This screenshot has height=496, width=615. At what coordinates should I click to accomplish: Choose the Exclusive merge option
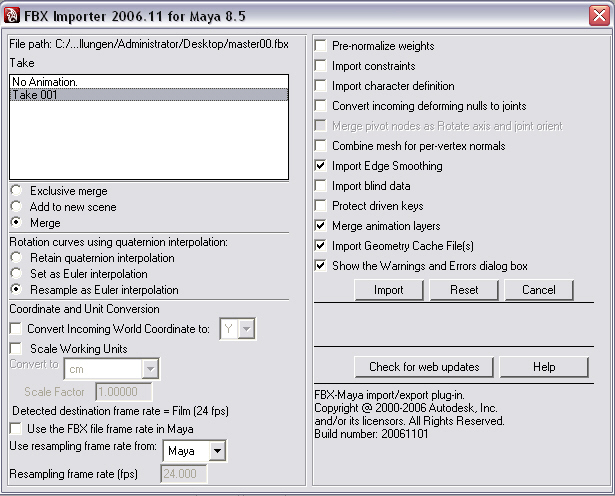(16, 191)
